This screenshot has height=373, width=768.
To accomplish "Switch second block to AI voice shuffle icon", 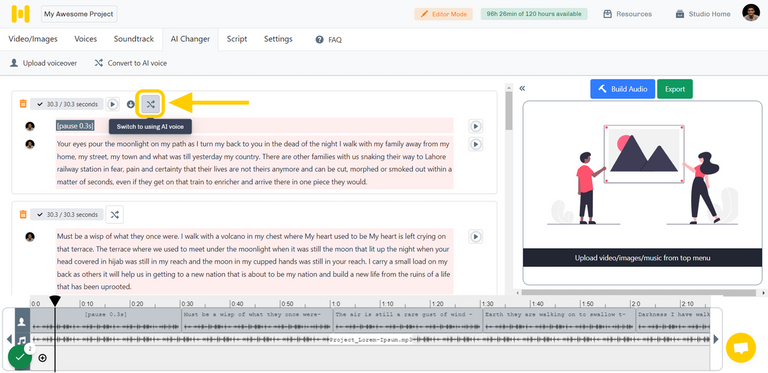I will click(114, 214).
